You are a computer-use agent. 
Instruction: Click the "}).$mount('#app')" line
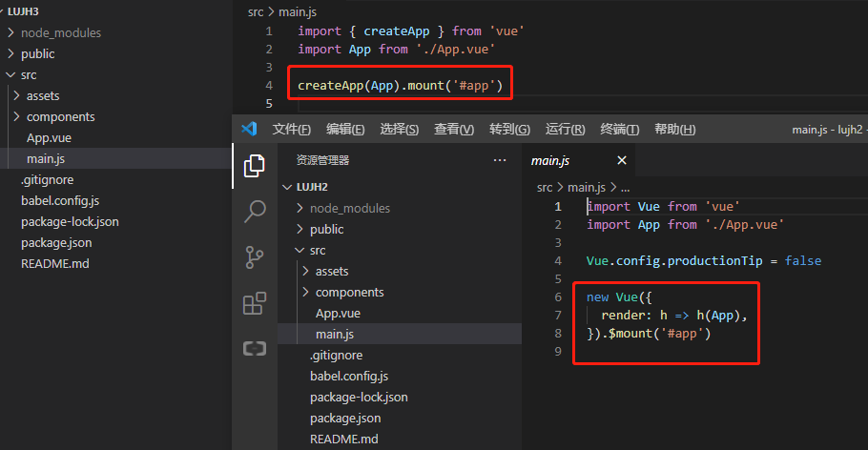649,334
